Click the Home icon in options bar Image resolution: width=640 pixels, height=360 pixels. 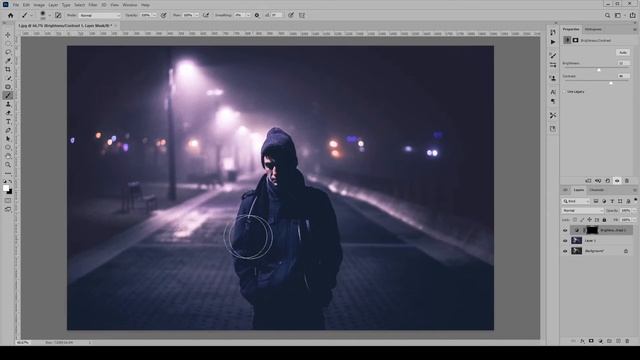[x=11, y=15]
